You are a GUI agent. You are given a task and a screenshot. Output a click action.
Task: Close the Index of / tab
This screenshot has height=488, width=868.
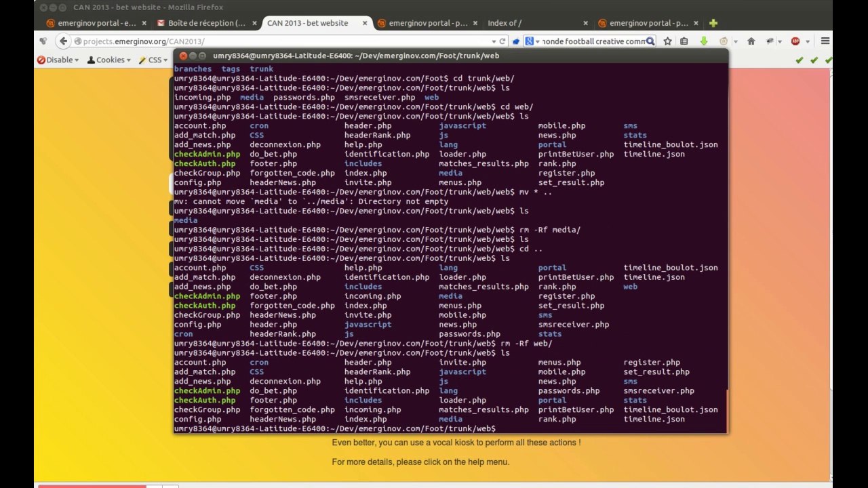click(x=585, y=23)
